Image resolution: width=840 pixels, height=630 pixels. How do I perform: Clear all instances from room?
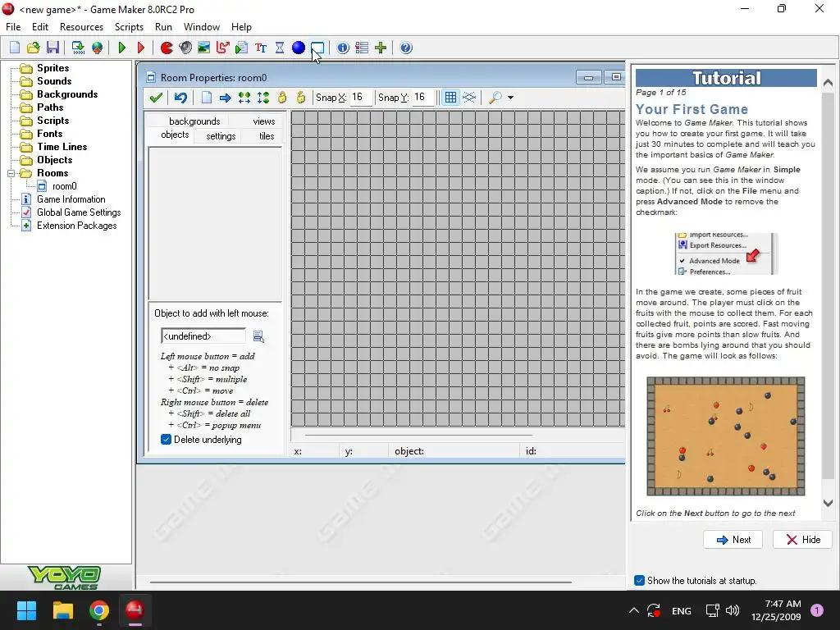point(206,98)
